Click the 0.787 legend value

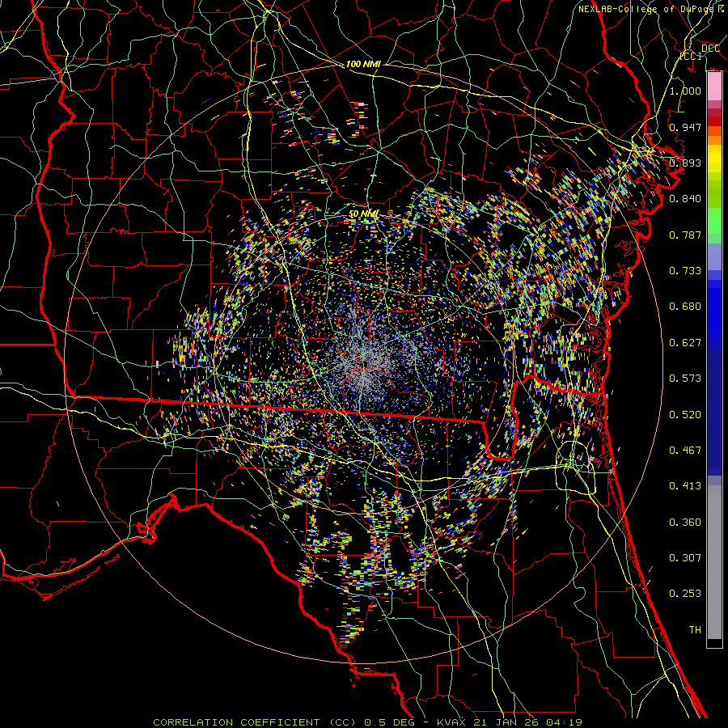coord(685,235)
